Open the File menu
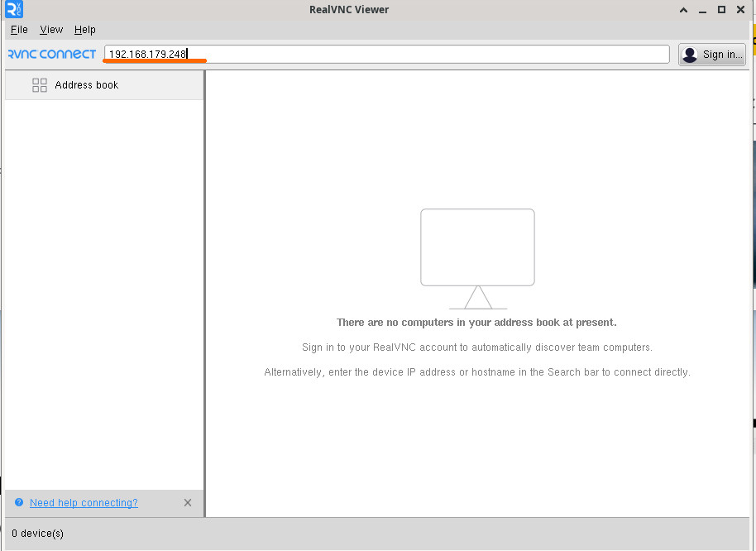756x551 pixels. (19, 30)
